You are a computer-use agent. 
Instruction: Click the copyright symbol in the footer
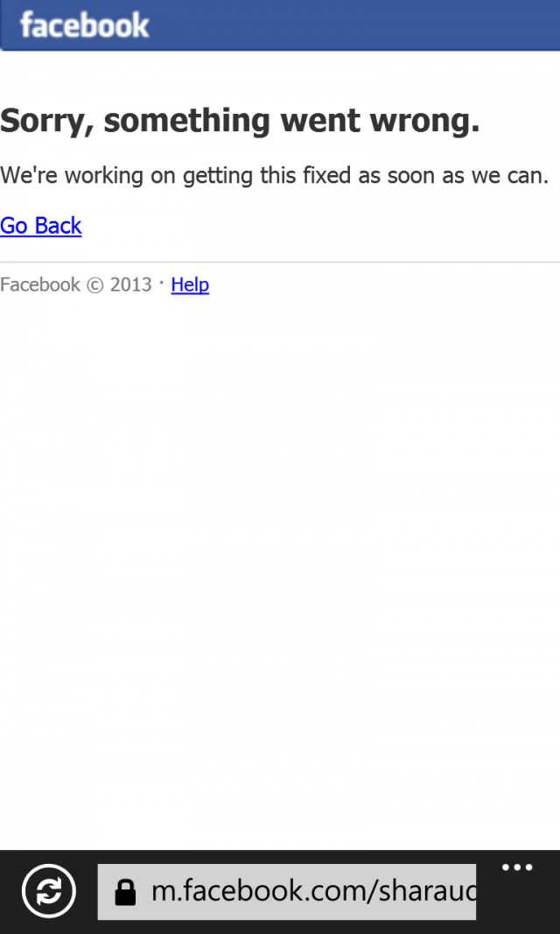(95, 284)
